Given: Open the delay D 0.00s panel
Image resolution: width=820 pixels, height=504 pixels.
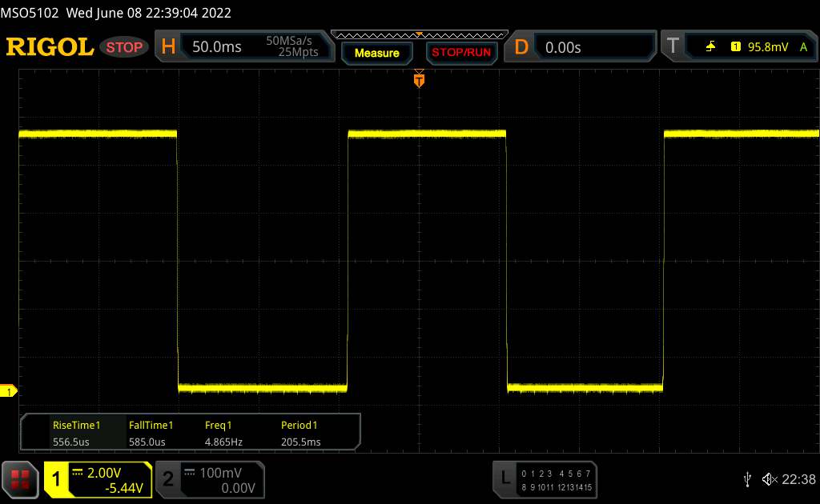Looking at the screenshot, I should (580, 47).
